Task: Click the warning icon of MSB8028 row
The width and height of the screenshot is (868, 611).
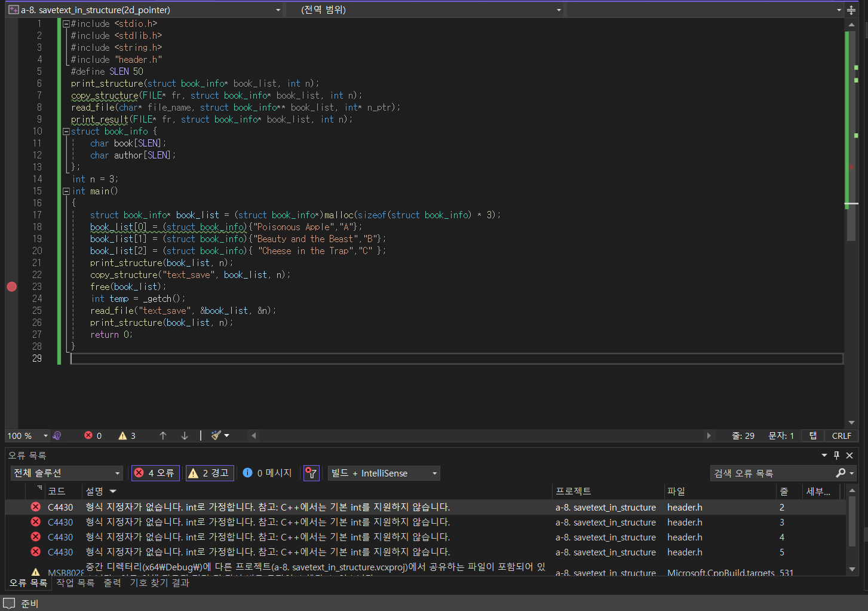Action: [36, 572]
